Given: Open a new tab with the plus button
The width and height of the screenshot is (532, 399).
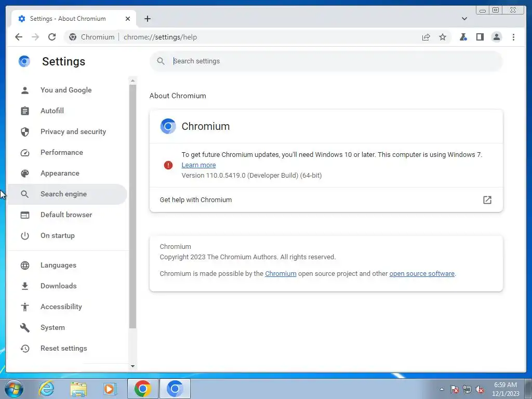Looking at the screenshot, I should [x=147, y=19].
